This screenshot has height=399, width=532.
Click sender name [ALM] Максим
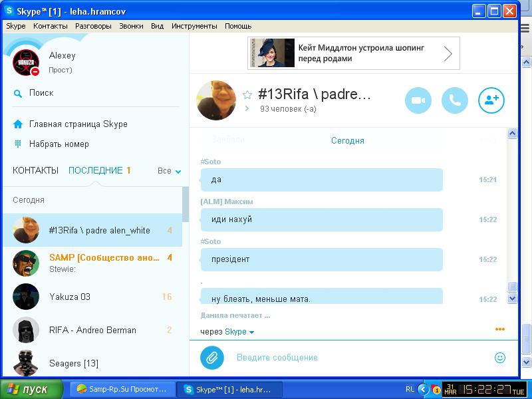click(227, 201)
